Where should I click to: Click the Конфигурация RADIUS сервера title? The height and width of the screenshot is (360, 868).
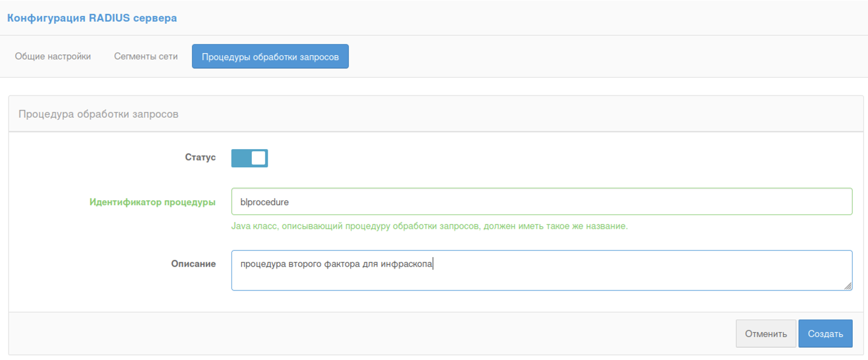pyautogui.click(x=91, y=18)
